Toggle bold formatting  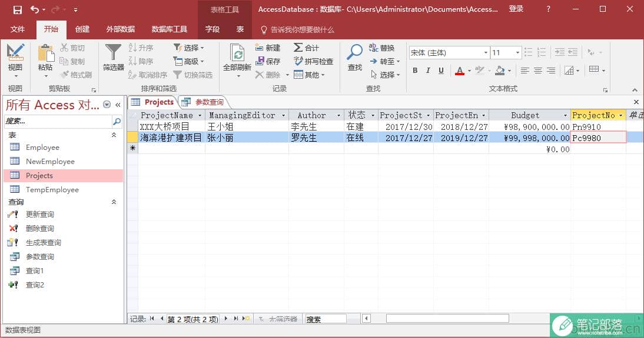point(415,71)
